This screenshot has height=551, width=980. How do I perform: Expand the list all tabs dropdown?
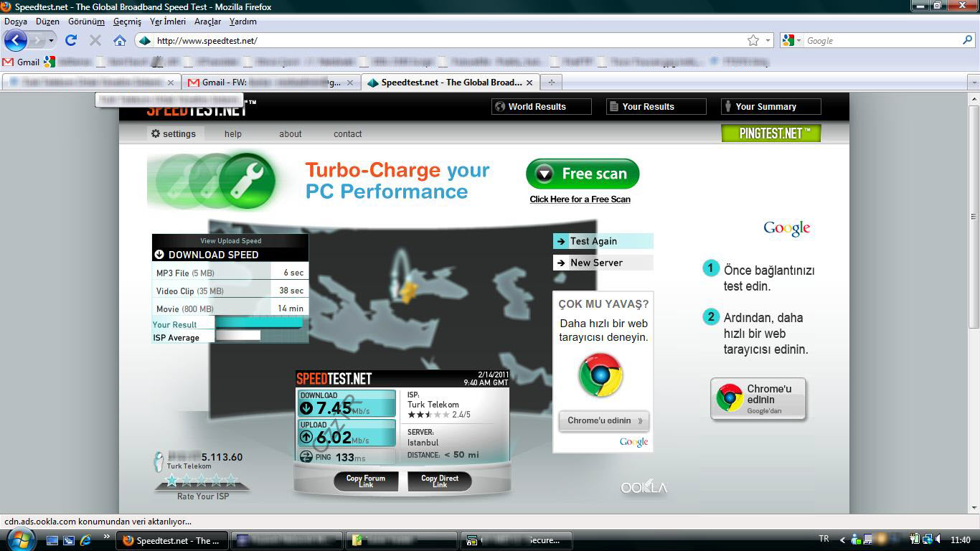(x=974, y=83)
